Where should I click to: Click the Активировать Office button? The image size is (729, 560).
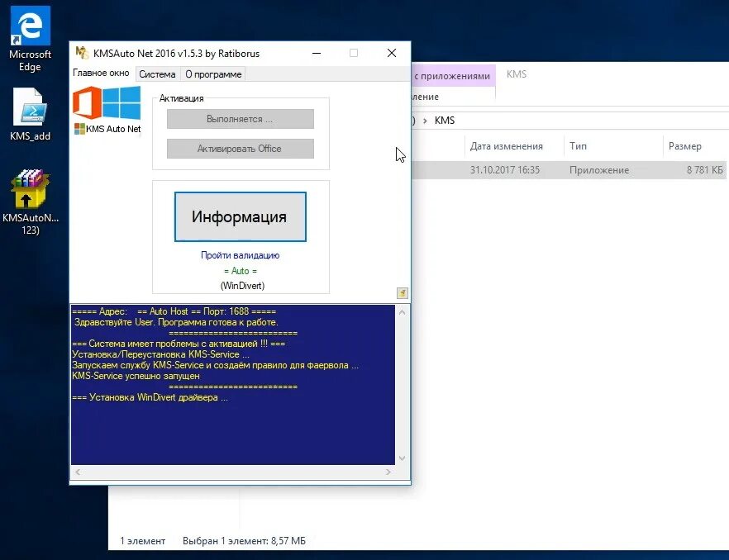click(x=241, y=149)
